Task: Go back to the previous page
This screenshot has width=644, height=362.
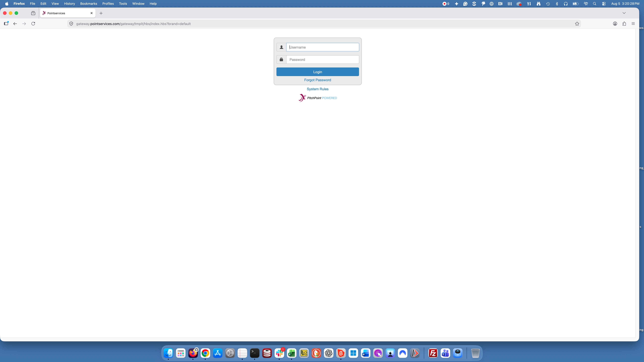Action: 15,24
